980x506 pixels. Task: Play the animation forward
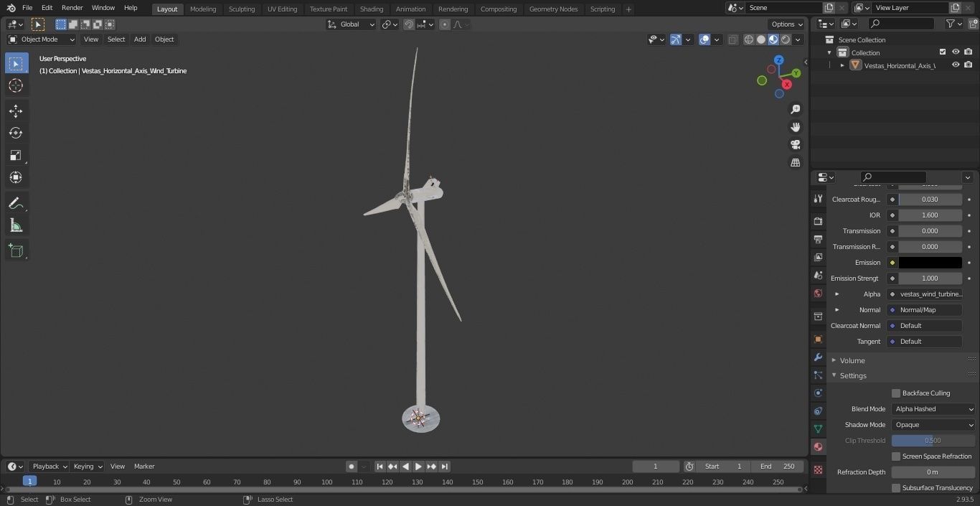pyautogui.click(x=419, y=467)
